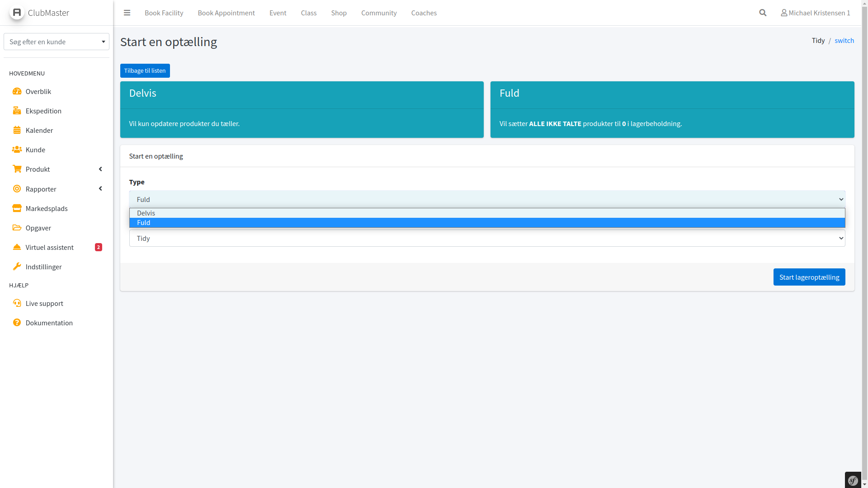Go to the Community menu item
The image size is (868, 488).
pos(378,13)
